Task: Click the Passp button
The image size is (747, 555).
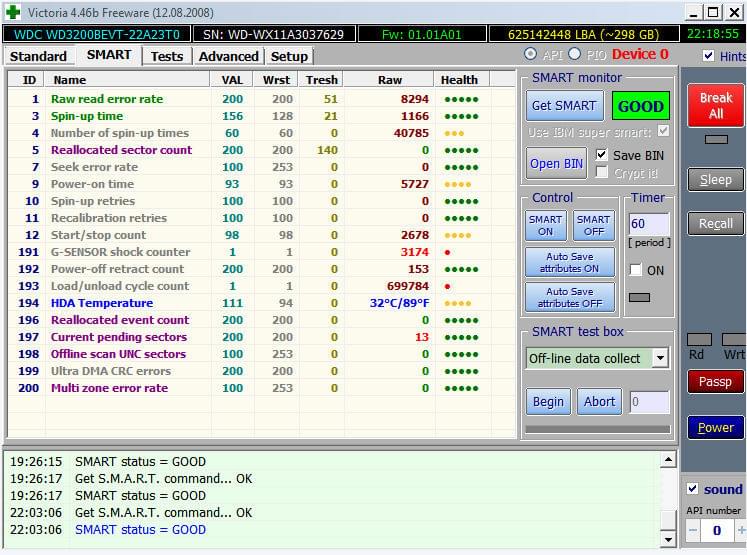Action: coord(716,382)
